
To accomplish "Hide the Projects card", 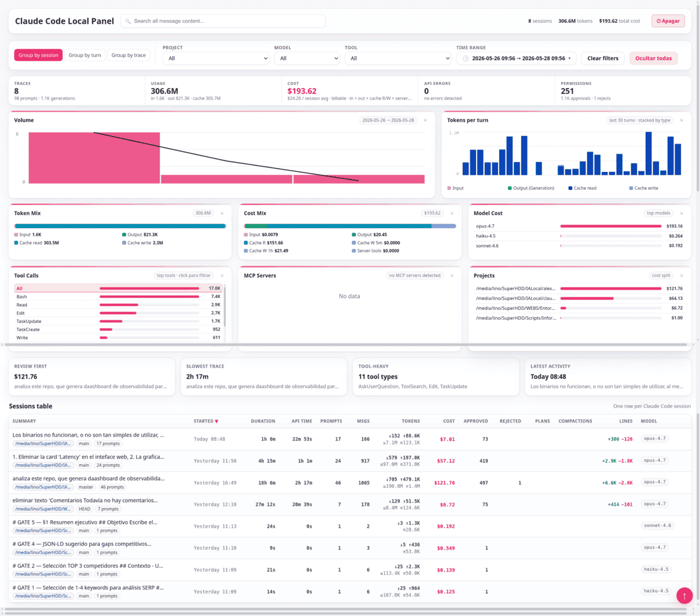I will pyautogui.click(x=681, y=276).
